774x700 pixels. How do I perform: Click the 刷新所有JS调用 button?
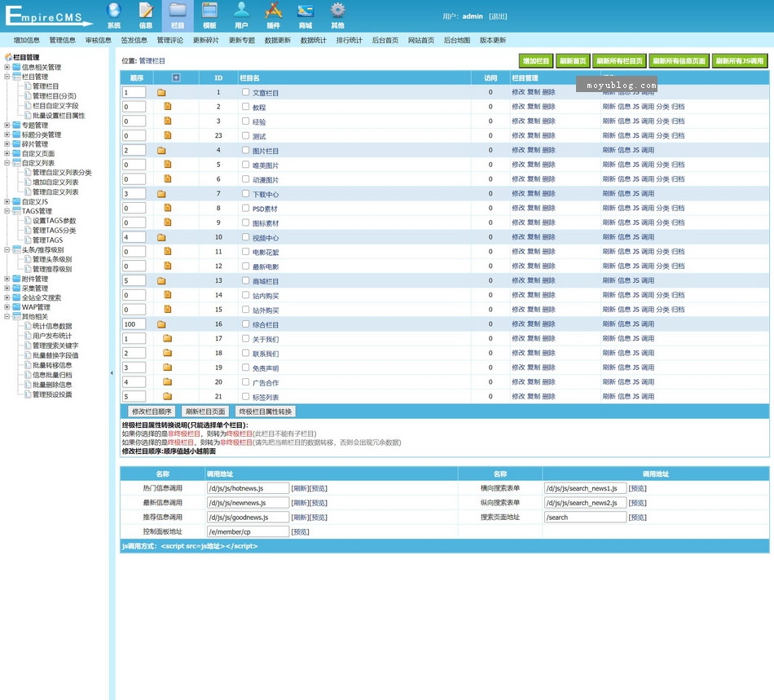coord(740,61)
